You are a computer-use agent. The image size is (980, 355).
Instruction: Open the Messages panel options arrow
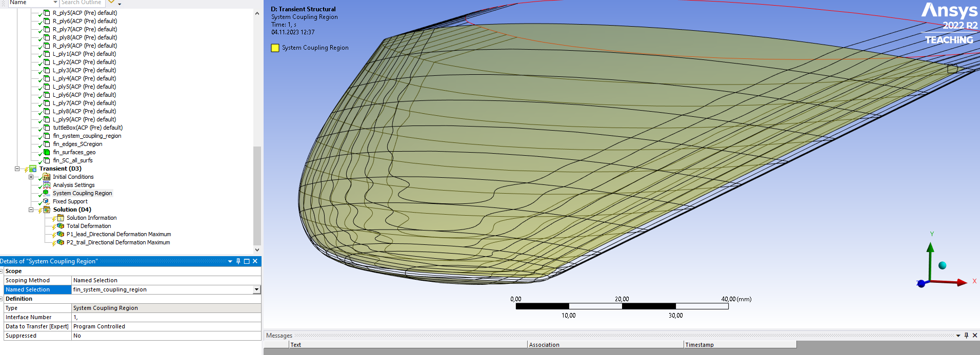click(958, 336)
